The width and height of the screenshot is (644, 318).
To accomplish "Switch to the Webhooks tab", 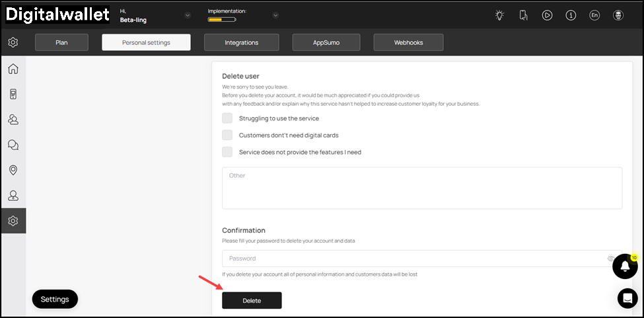I will pyautogui.click(x=408, y=42).
